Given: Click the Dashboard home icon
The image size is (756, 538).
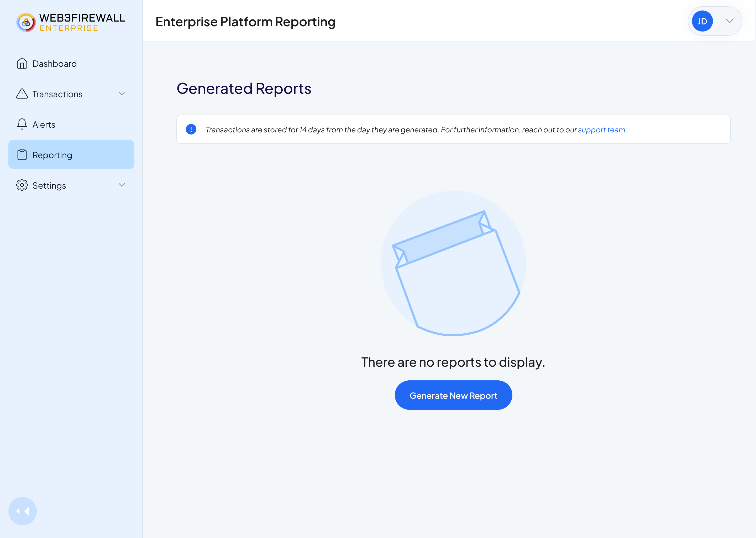Looking at the screenshot, I should [22, 63].
